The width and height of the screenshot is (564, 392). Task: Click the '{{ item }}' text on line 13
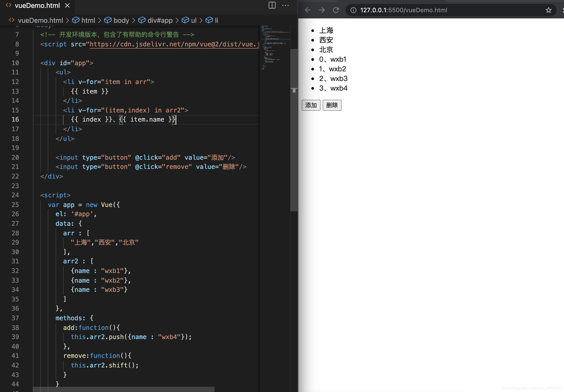(x=90, y=91)
